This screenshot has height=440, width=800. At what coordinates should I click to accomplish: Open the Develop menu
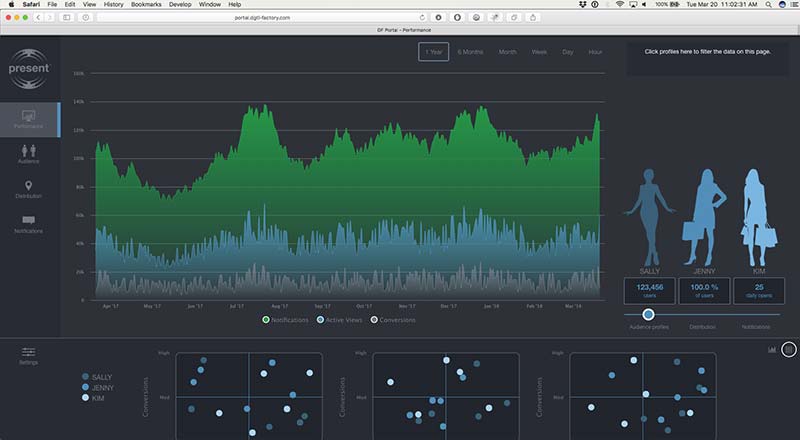point(180,4)
